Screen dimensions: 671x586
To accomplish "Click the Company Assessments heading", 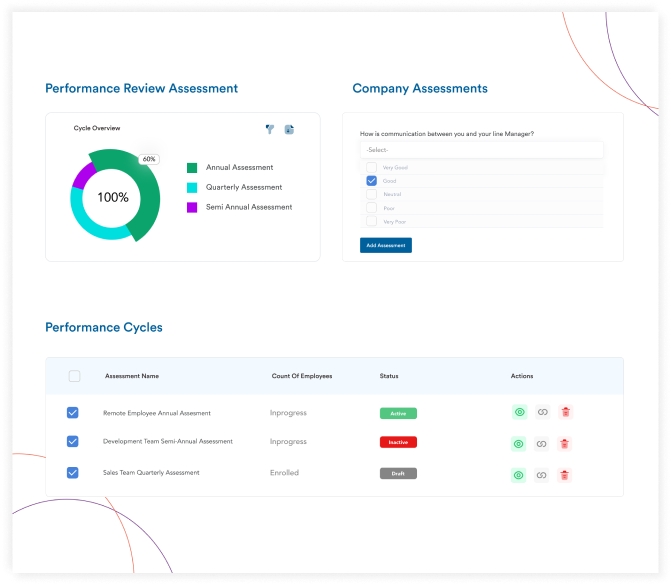I will pos(420,88).
